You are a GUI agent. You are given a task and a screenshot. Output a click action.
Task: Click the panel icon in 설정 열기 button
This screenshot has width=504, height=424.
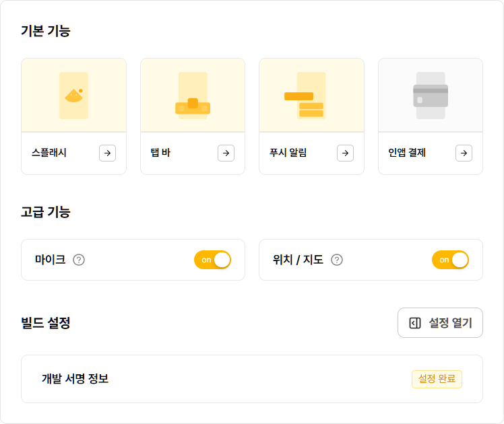coord(415,323)
